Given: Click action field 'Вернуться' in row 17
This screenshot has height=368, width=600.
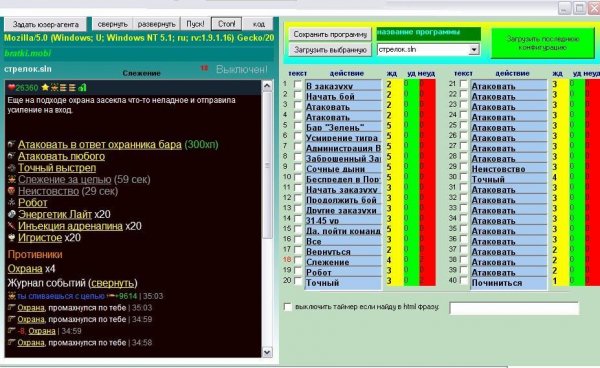Looking at the screenshot, I should pos(343,251).
